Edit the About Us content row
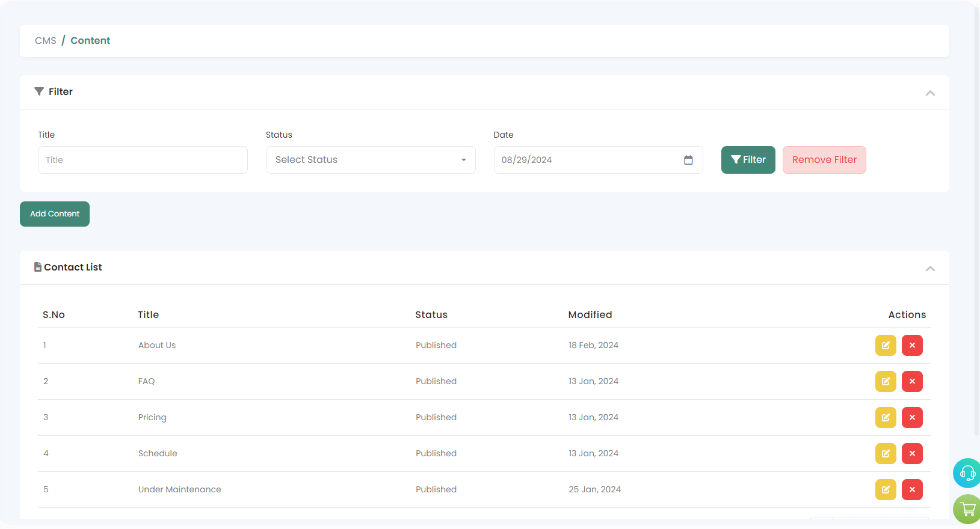Image resolution: width=980 pixels, height=529 pixels. (885, 345)
